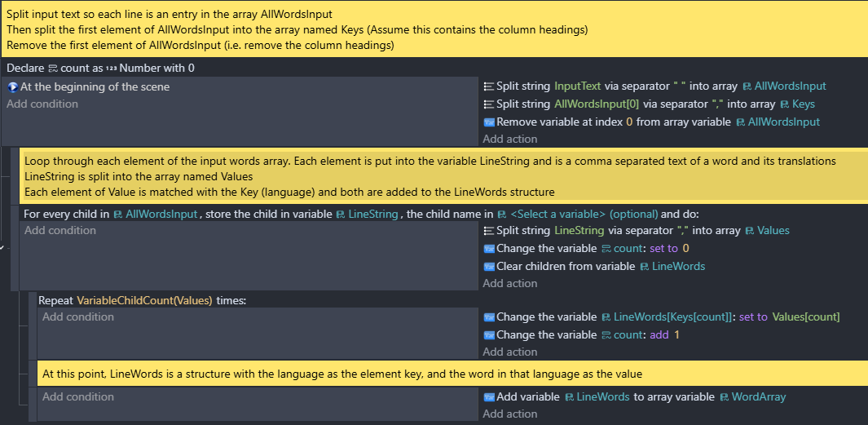Click the Var icon beside 'Clear children from variable LineWords'
This screenshot has width=868, height=425.
(x=489, y=267)
